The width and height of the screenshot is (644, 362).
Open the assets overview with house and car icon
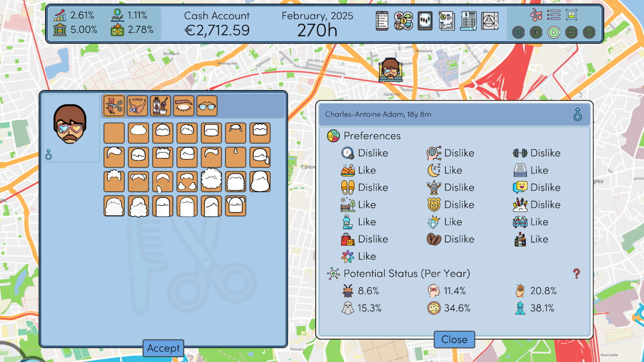[404, 21]
